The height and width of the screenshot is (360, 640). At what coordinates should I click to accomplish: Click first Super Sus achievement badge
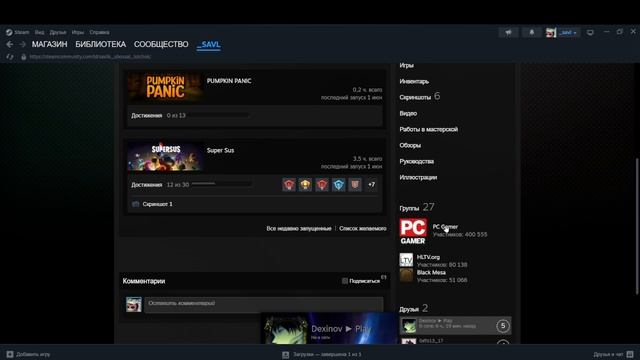pos(289,185)
